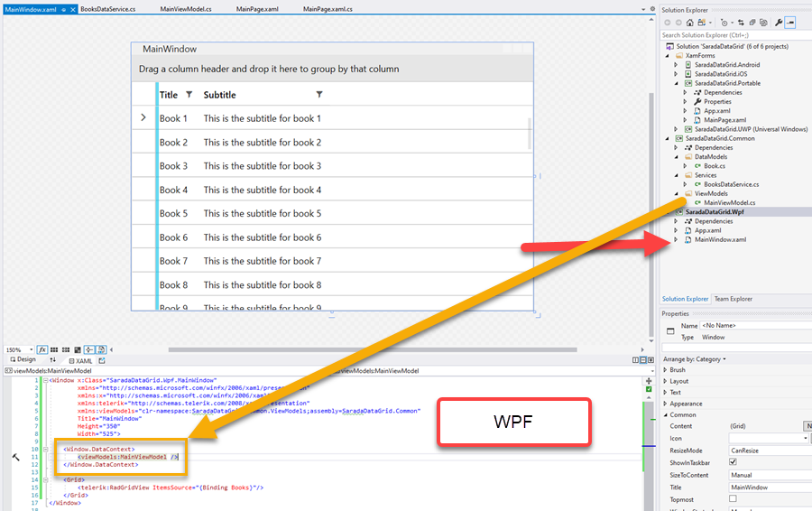Click the horizontal split view icon

click(642, 360)
